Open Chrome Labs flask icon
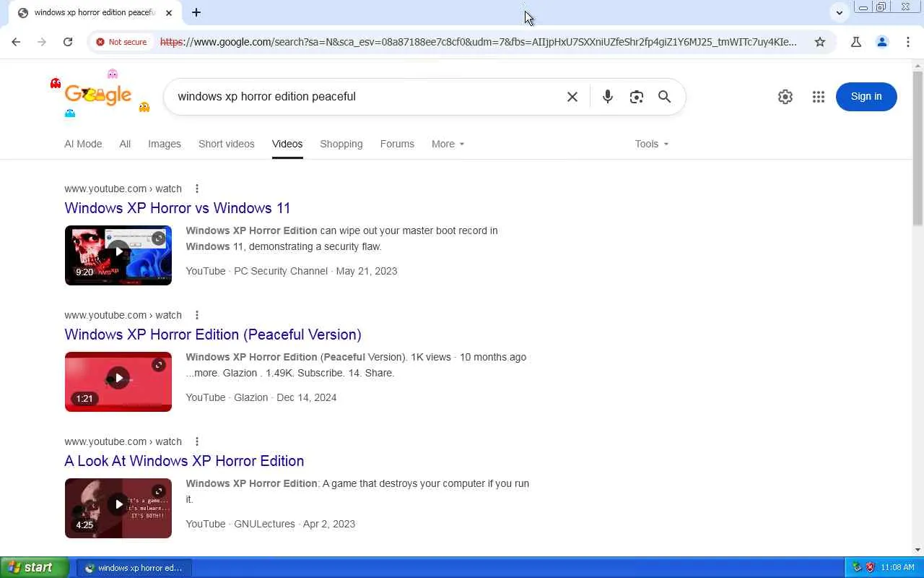924x578 pixels. [856, 42]
